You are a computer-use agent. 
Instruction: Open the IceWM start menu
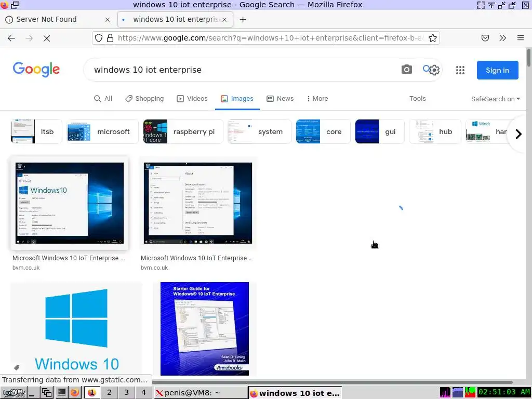[x=13, y=393]
